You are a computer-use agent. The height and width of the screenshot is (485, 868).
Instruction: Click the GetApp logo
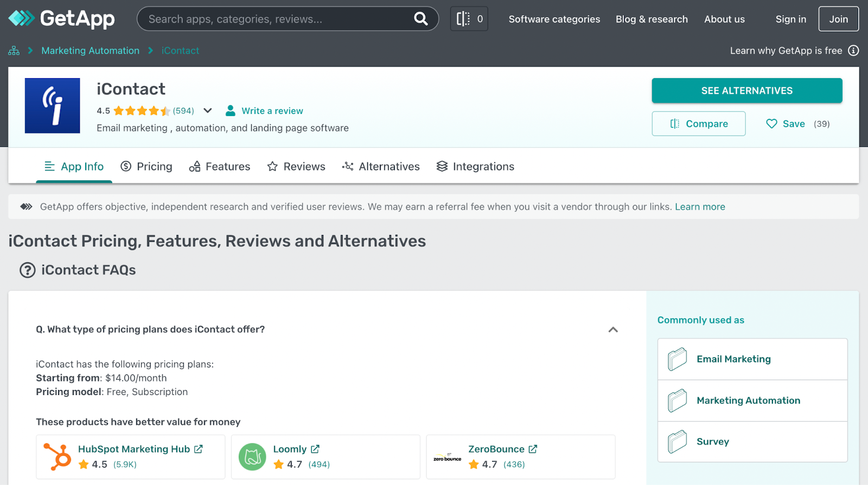tap(61, 18)
